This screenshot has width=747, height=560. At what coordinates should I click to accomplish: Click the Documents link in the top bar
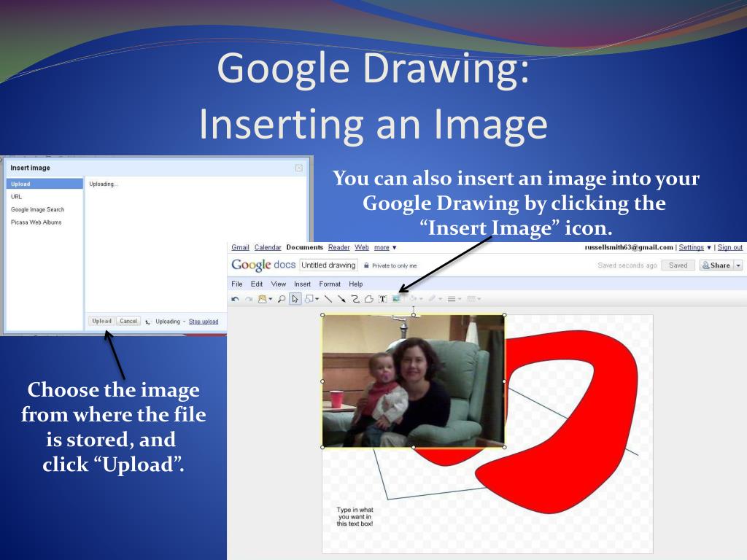tap(304, 248)
